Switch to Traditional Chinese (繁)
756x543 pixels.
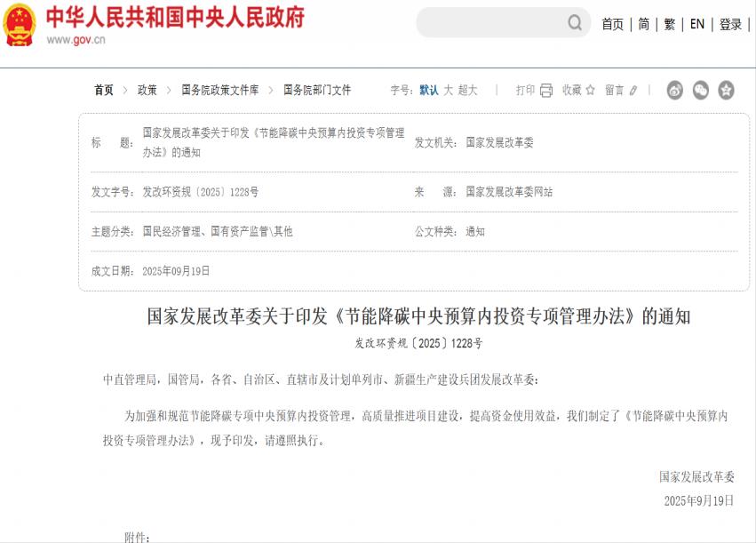click(x=670, y=24)
